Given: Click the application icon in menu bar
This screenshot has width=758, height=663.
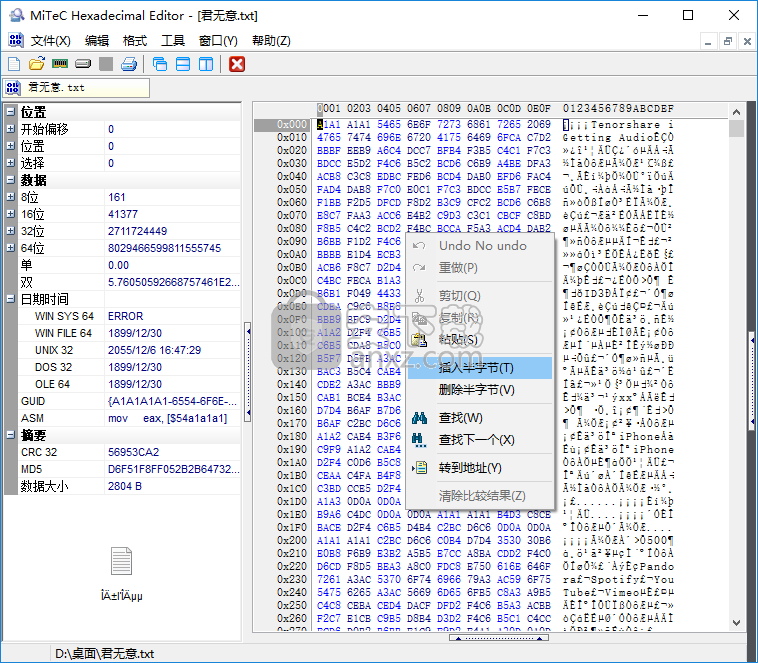Looking at the screenshot, I should point(15,40).
